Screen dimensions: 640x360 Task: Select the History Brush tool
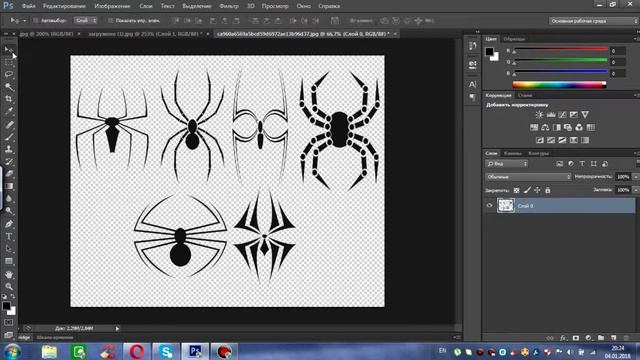point(9,162)
